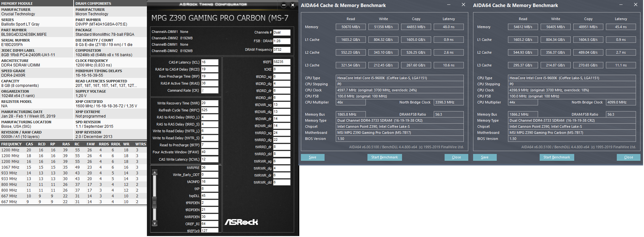Select the FSB : DRAM field showing 1:28
644x237 pixels.
282,41
